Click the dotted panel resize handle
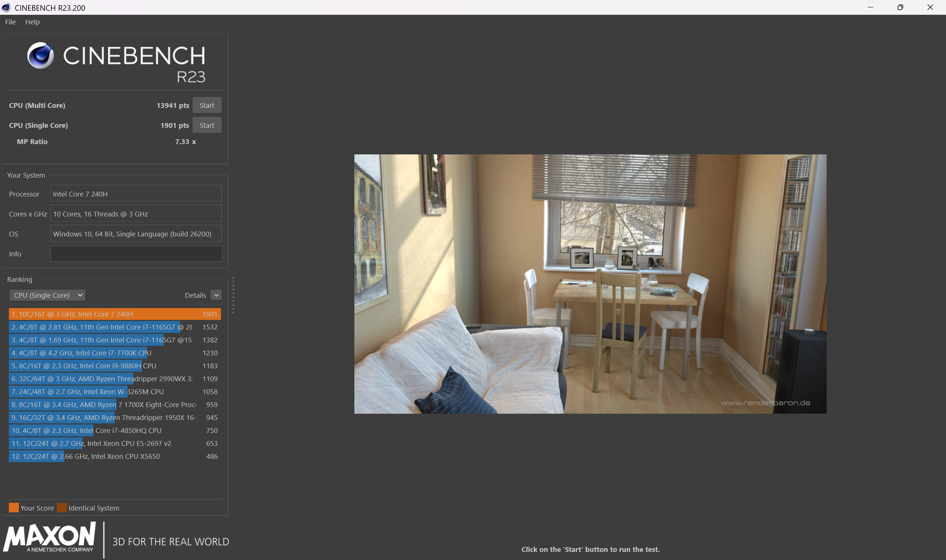The image size is (946, 560). (233, 296)
